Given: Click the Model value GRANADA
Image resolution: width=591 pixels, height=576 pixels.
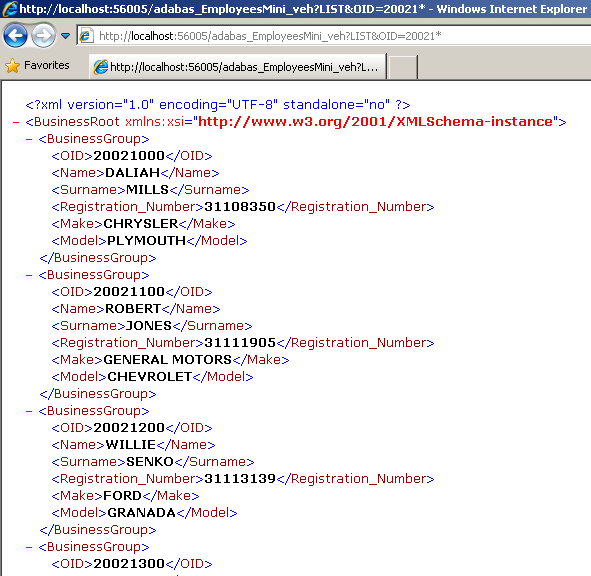Looking at the screenshot, I should coord(141,513).
